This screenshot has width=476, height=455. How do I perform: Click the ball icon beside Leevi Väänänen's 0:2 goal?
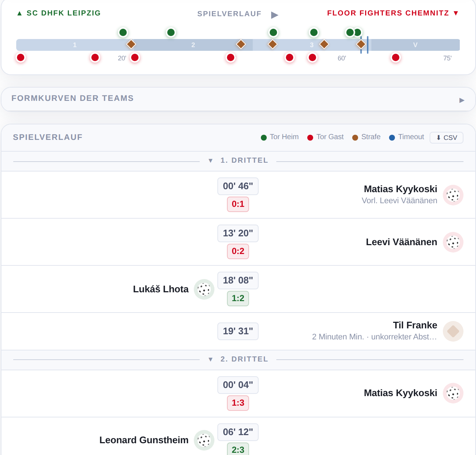click(453, 242)
